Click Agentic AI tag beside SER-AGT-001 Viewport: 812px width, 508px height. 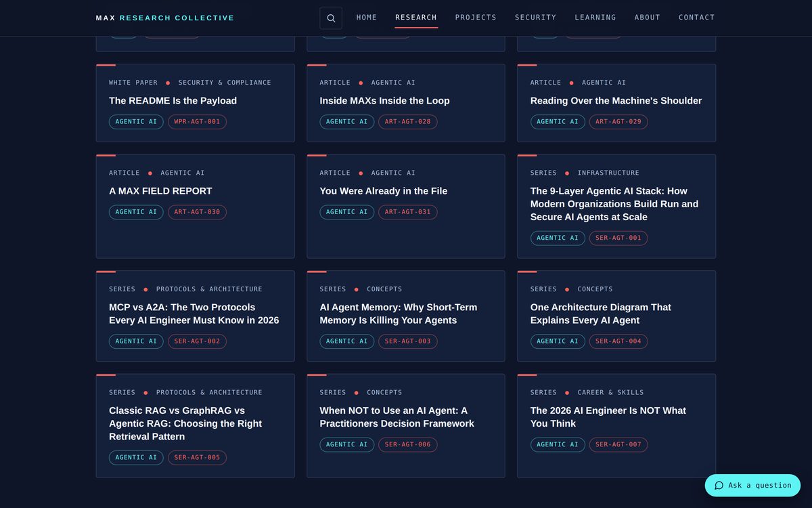558,238
